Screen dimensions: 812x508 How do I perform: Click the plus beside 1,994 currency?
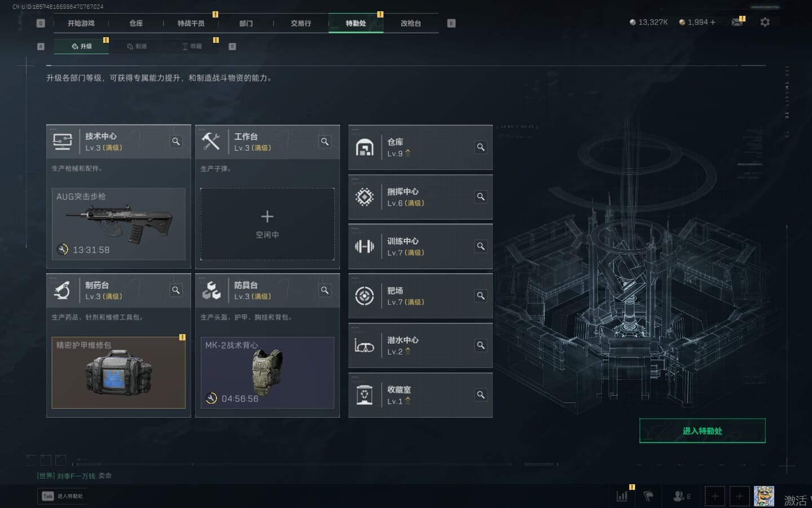point(713,22)
